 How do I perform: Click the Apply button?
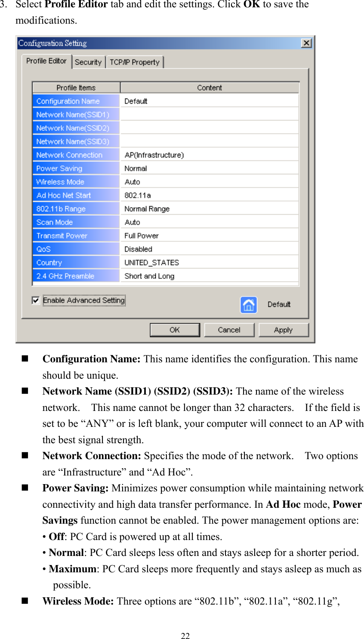click(x=284, y=330)
